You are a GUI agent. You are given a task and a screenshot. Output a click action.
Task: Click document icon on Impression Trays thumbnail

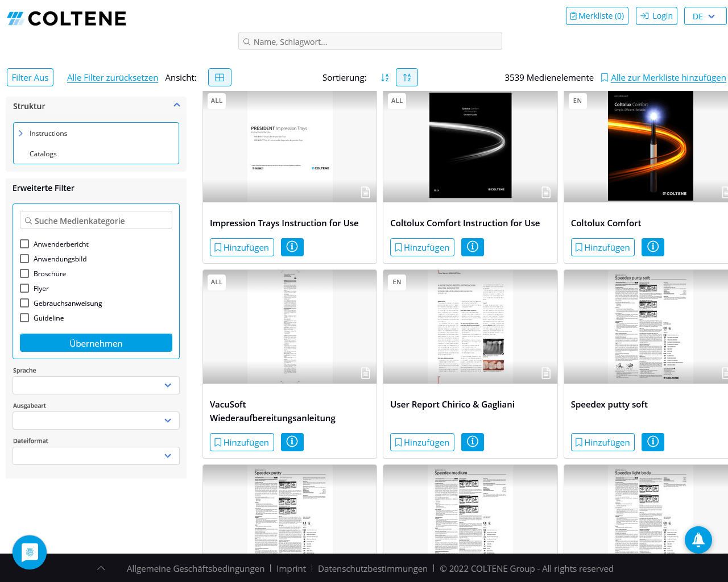pyautogui.click(x=366, y=193)
